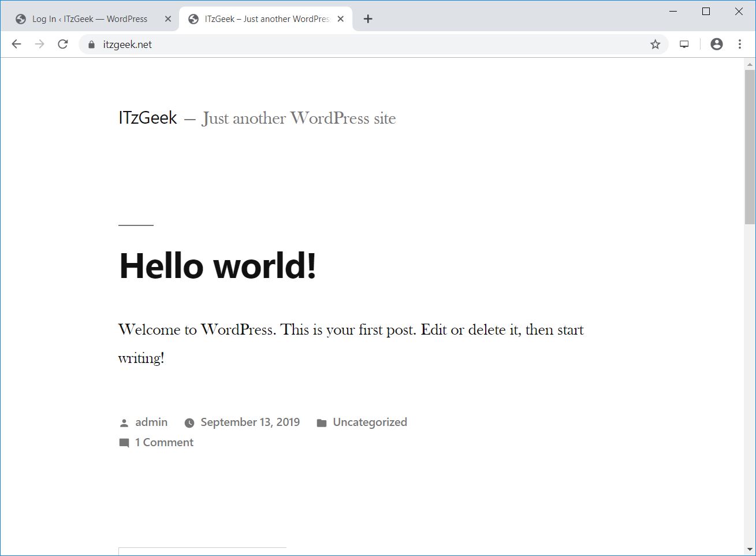
Task: Go back to the previous page
Action: (16, 45)
